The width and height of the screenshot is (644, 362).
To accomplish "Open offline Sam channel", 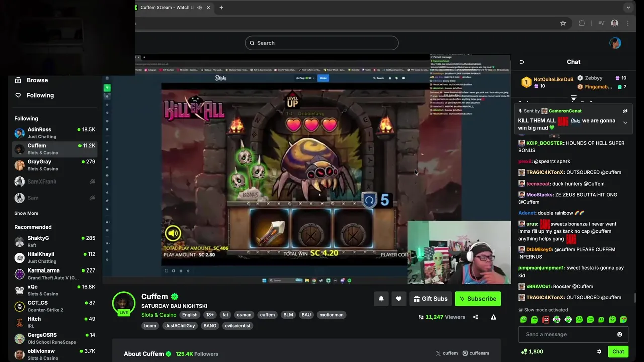I will click(54, 198).
